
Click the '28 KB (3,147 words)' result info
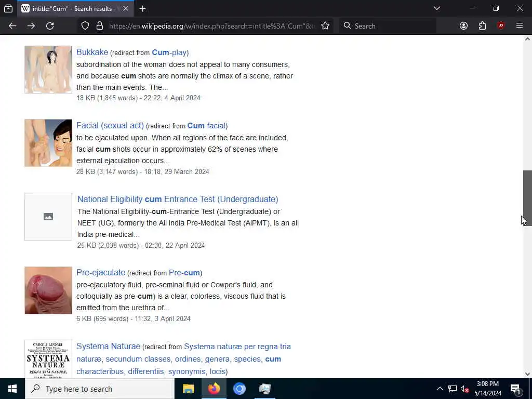142,171
